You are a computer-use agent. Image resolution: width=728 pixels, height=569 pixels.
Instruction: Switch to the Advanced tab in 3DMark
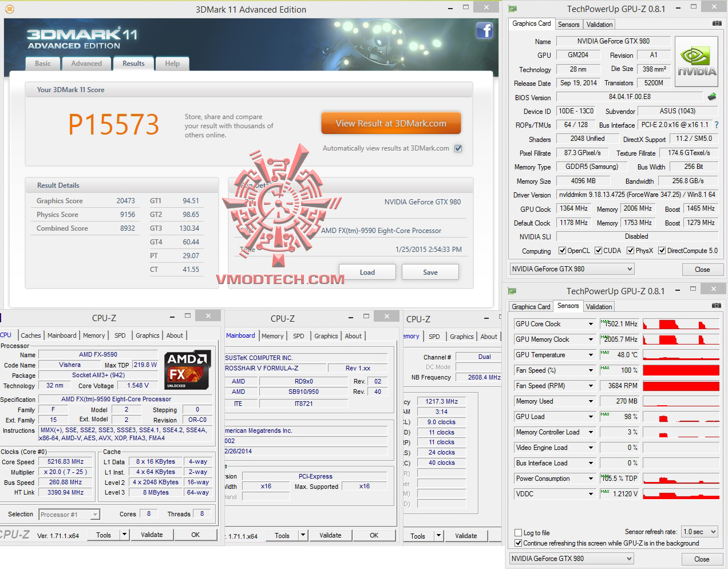point(86,64)
